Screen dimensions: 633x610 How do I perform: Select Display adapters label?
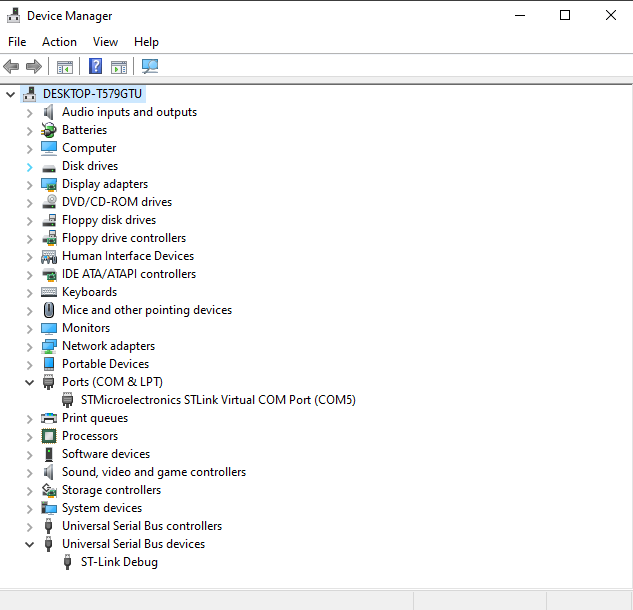(x=105, y=184)
